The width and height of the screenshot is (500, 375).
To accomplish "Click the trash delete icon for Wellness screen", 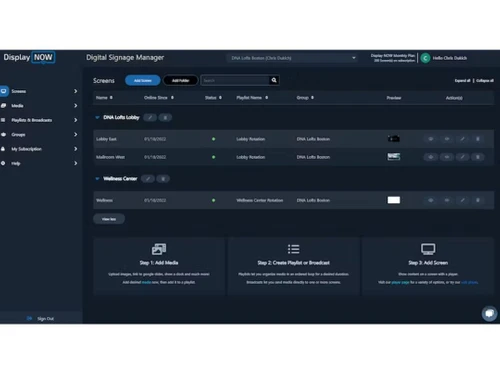I will click(478, 200).
